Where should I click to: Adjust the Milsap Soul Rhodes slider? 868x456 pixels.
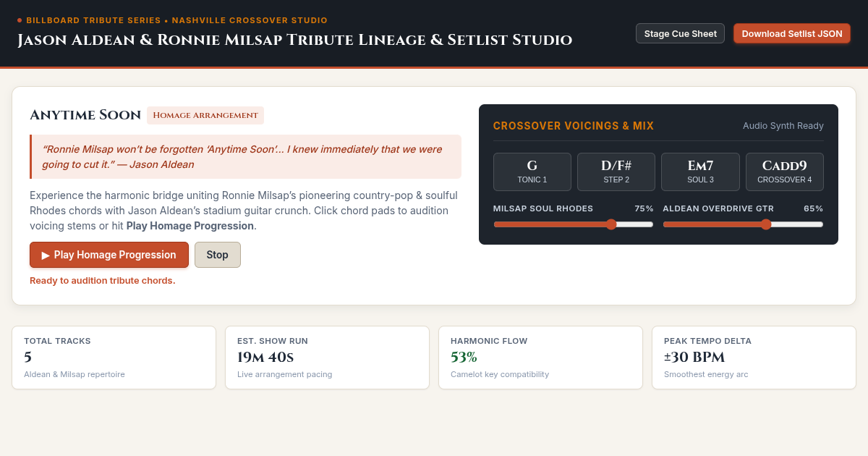(x=574, y=224)
